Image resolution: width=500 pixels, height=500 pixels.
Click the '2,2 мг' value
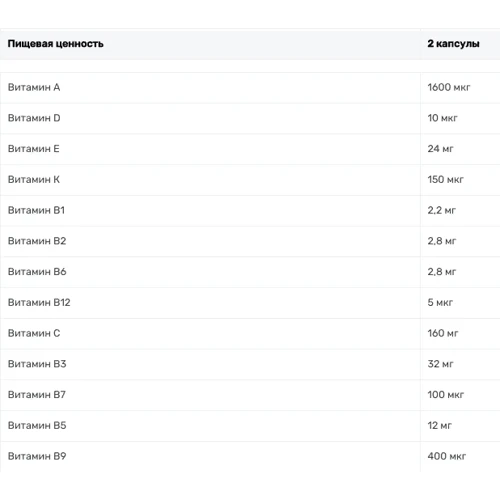click(441, 210)
